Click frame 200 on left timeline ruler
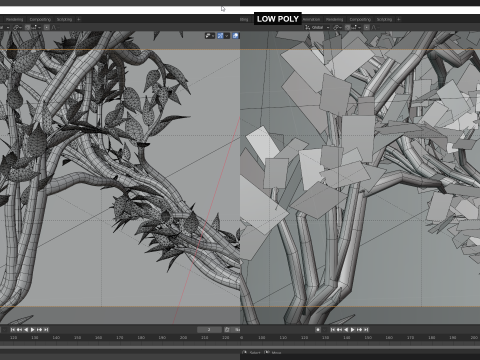480x360 pixels. click(x=183, y=338)
